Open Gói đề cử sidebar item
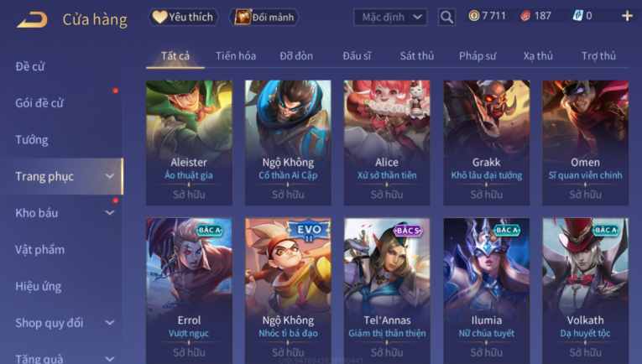Image resolution: width=642 pixels, height=364 pixels. [x=39, y=103]
